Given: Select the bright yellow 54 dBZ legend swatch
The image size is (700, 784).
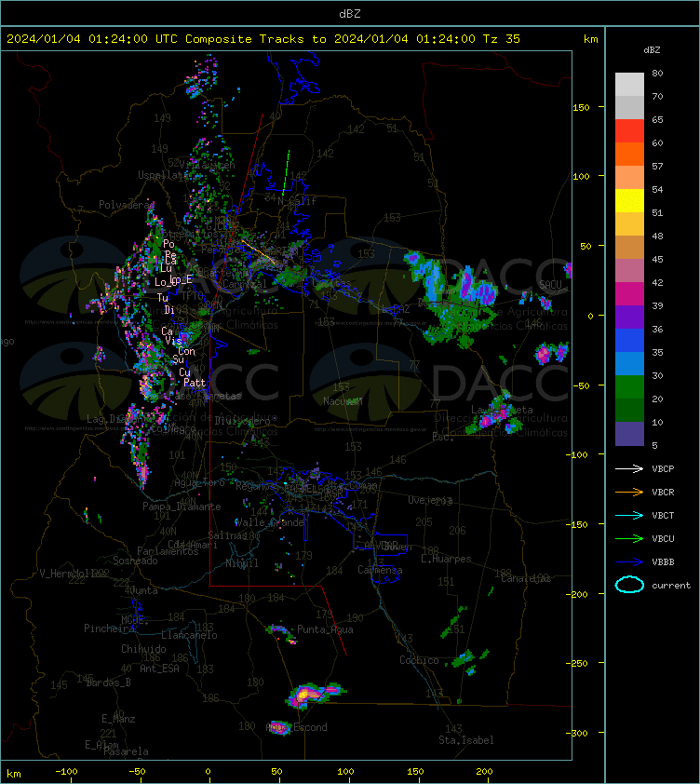Looking at the screenshot, I should (629, 201).
